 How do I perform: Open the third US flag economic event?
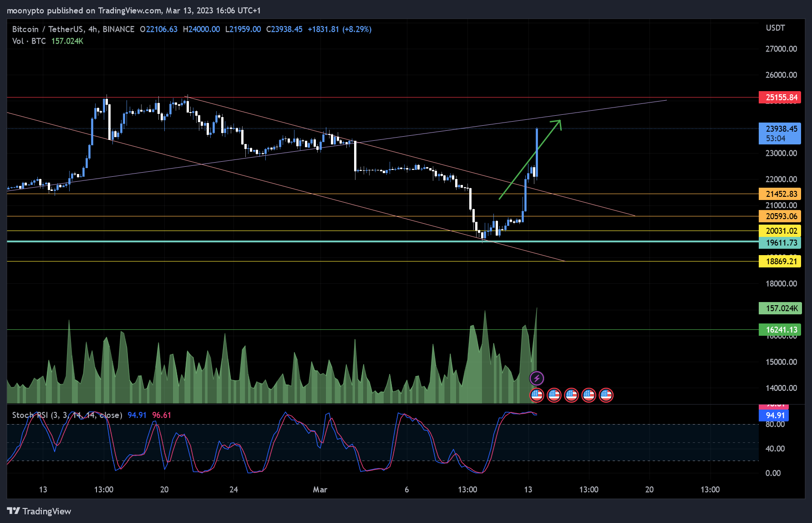(x=571, y=395)
